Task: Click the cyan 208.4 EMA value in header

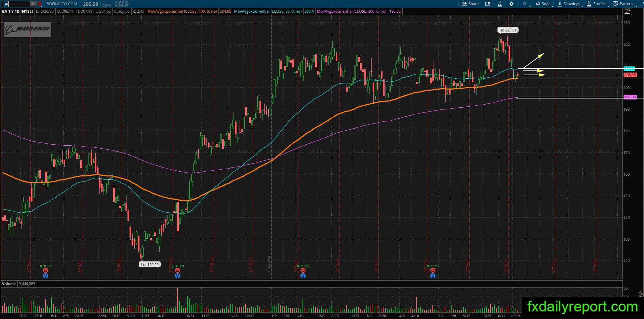Action: click(x=309, y=11)
